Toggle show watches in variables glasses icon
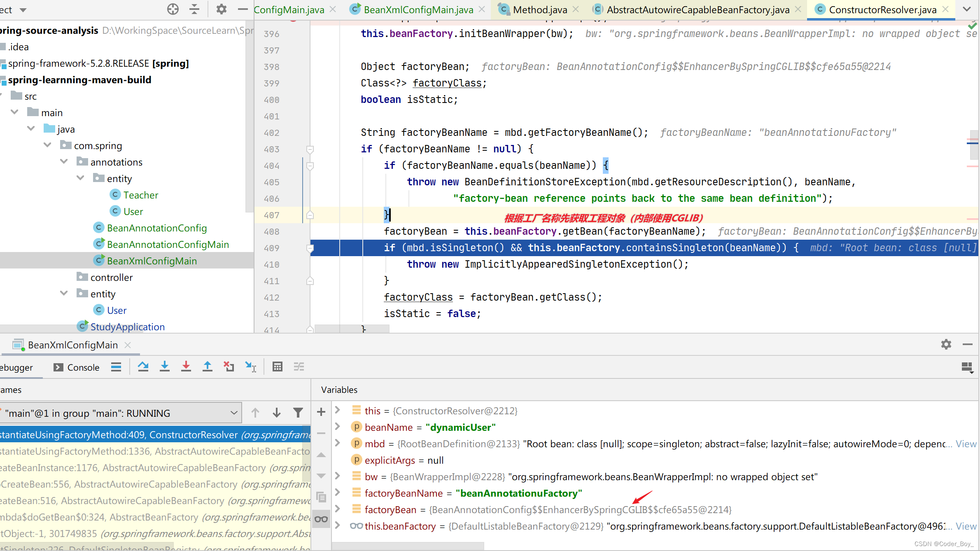Viewport: 980px width, 551px height. (x=321, y=519)
